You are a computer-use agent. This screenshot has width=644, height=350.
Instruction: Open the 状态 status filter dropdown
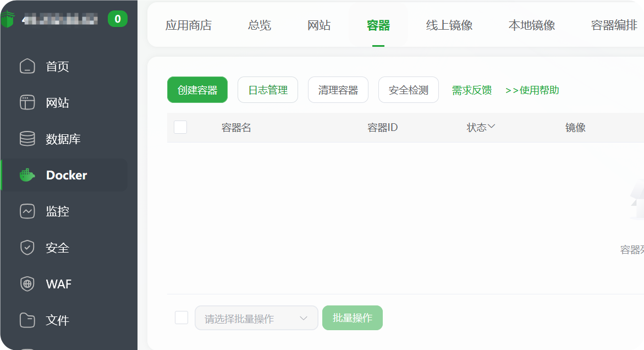tap(481, 127)
